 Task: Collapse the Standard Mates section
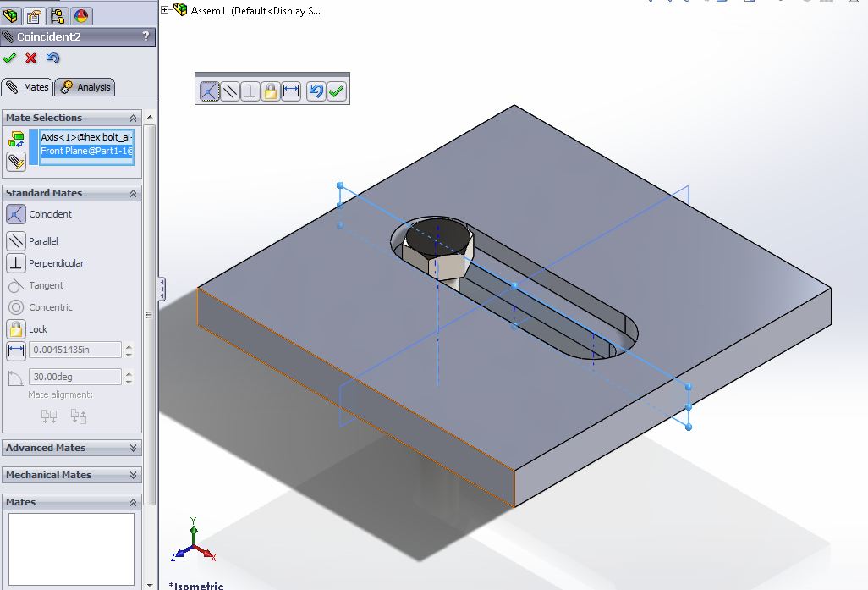pos(133,193)
